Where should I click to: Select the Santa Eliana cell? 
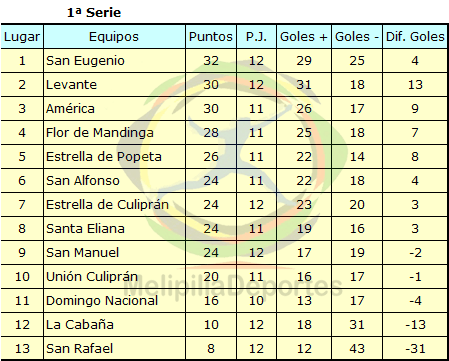(x=114, y=229)
